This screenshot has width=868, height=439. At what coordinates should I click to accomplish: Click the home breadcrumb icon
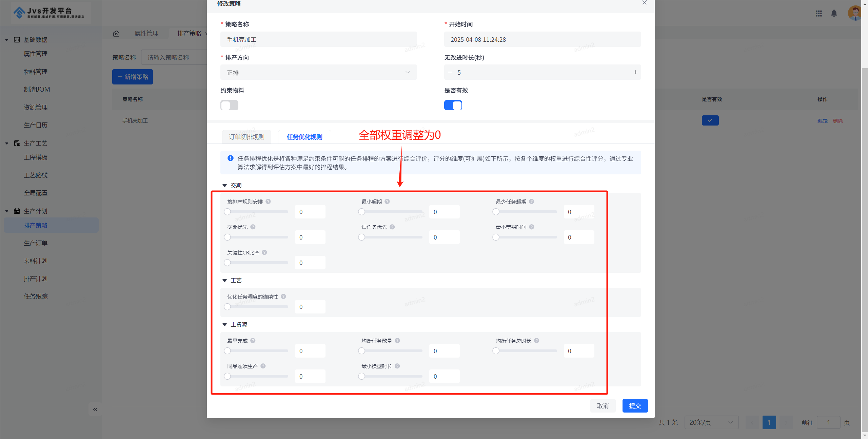[116, 33]
